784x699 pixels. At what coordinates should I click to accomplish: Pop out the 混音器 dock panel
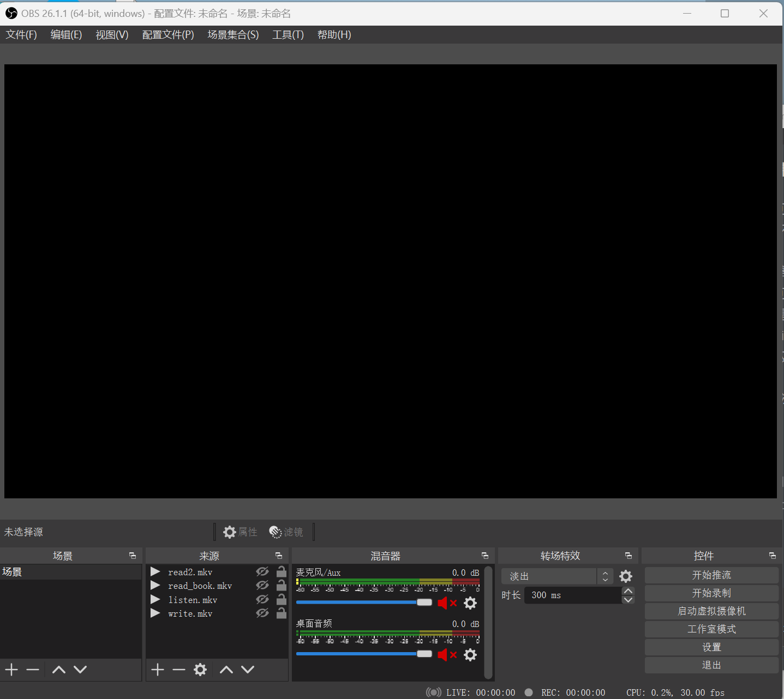point(485,556)
